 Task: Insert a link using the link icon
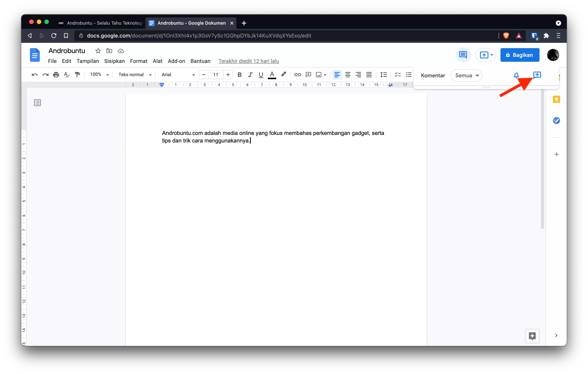298,75
